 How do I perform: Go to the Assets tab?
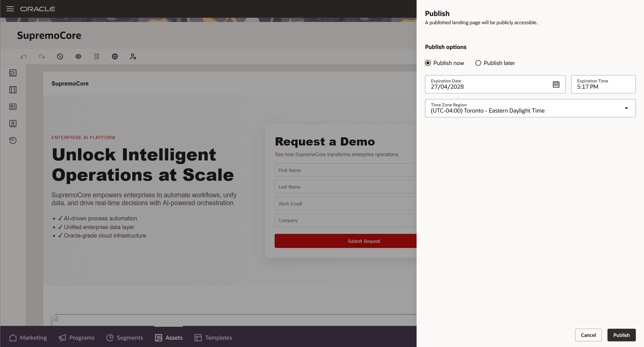click(169, 338)
